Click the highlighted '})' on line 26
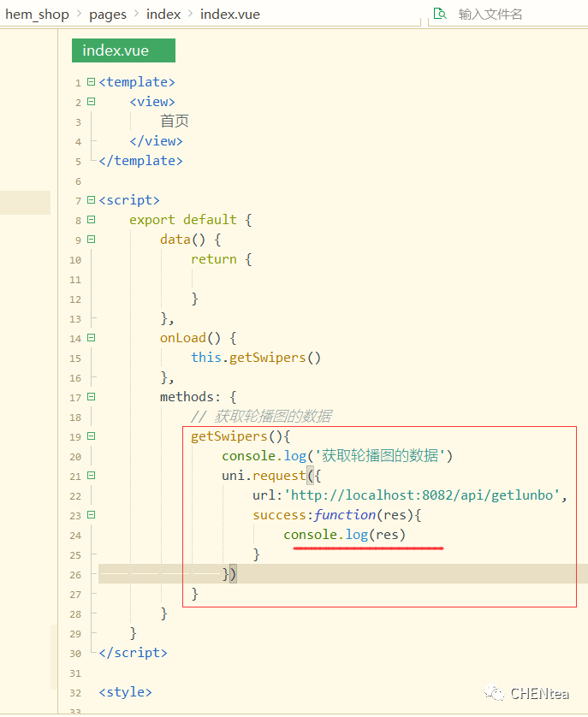 tap(229, 574)
